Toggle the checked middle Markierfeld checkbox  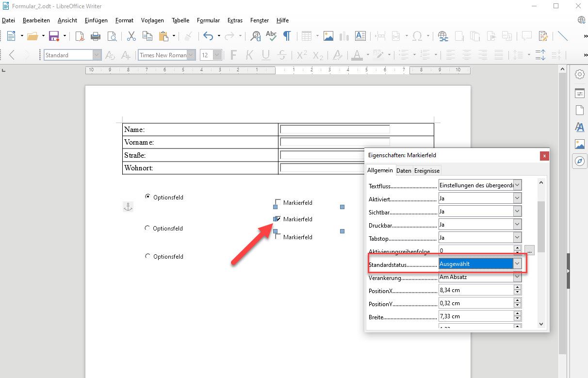[x=278, y=219]
